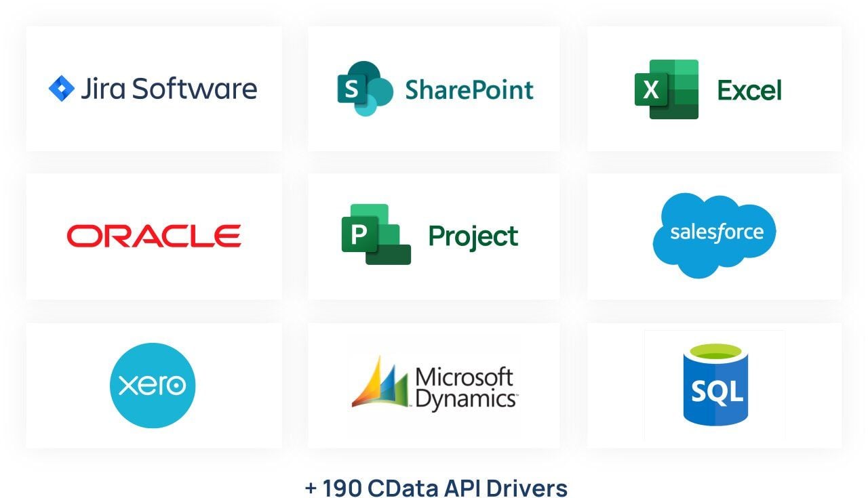Click the blue SQL database cylinder icon
This screenshot has height=498, width=868.
pos(715,385)
